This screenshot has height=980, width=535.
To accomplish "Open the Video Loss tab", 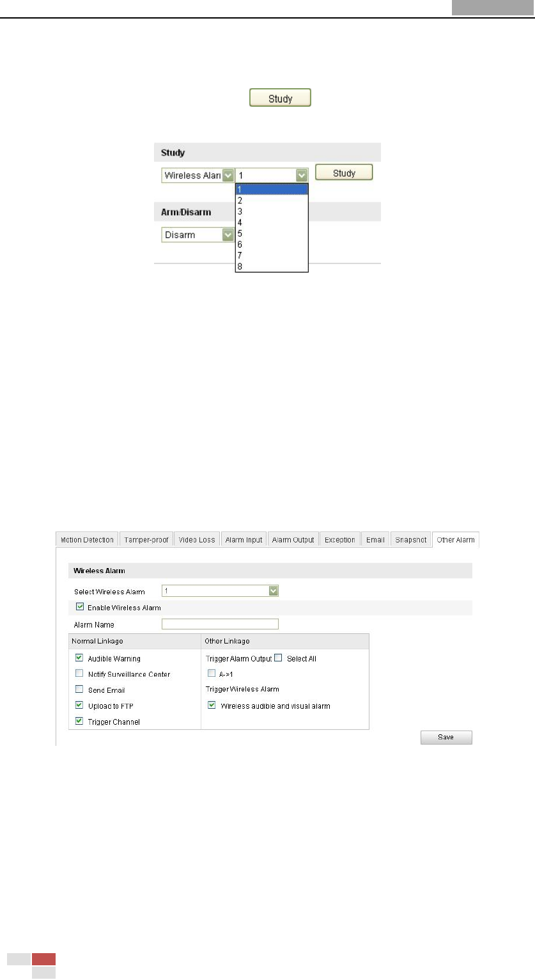I will pyautogui.click(x=197, y=539).
